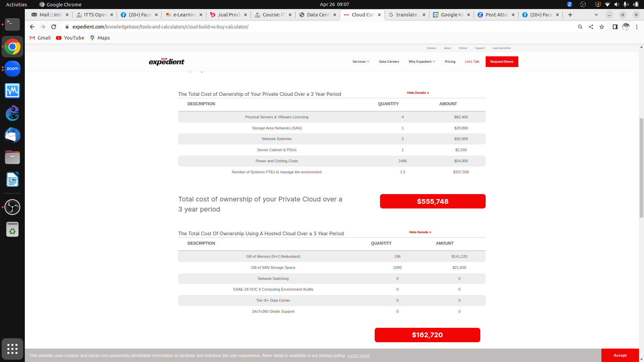Collapse Hosted Cloud details section

click(420, 232)
